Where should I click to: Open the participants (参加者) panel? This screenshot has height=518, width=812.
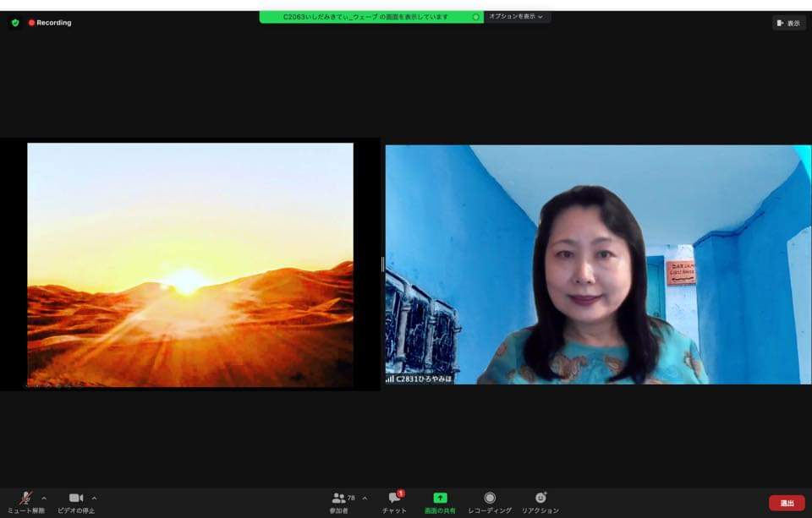340,499
